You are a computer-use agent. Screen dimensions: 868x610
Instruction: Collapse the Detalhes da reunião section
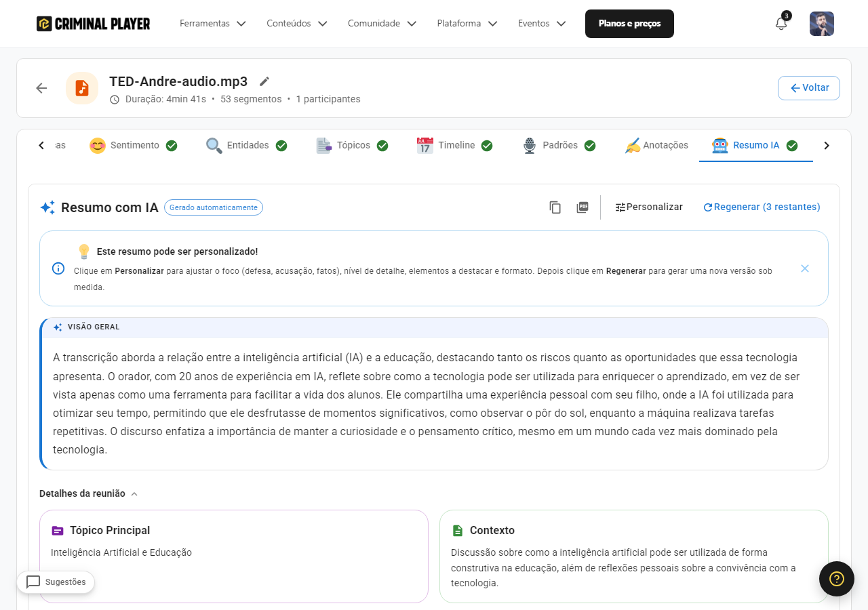point(89,493)
